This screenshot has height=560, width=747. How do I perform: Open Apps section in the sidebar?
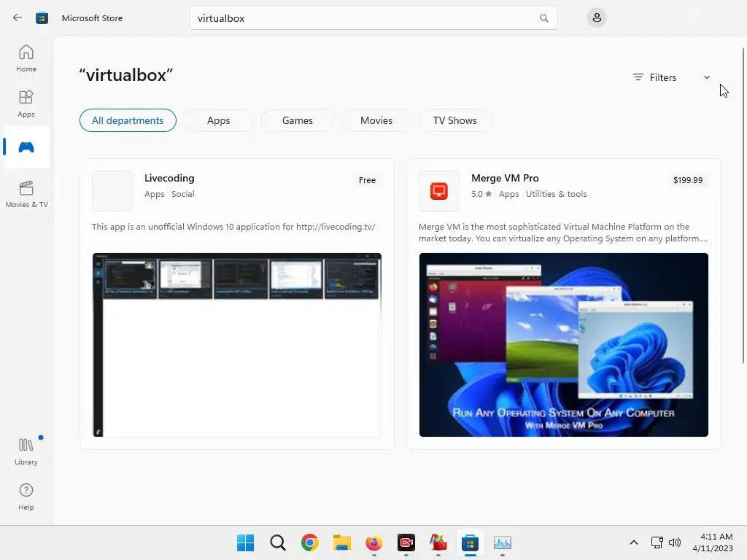point(26,104)
